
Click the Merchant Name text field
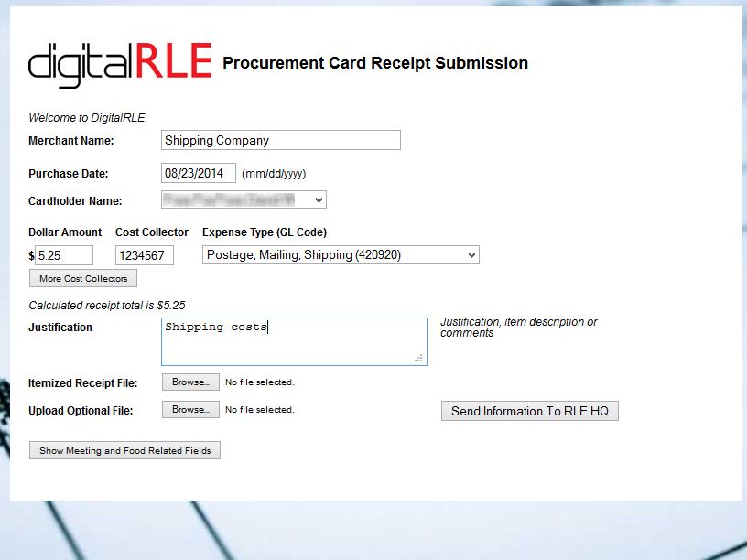tap(281, 140)
